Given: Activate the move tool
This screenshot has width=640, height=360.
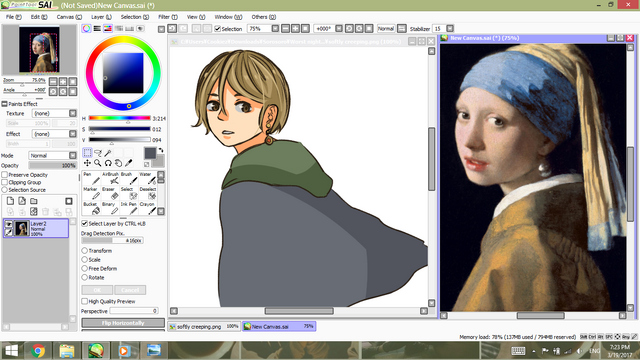Looking at the screenshot, I should click(x=87, y=163).
